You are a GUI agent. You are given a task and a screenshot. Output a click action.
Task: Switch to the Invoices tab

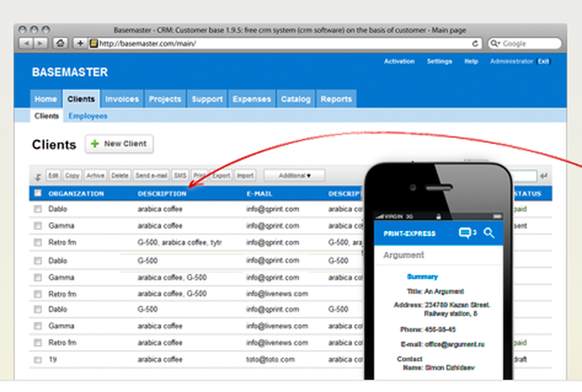[x=122, y=99]
